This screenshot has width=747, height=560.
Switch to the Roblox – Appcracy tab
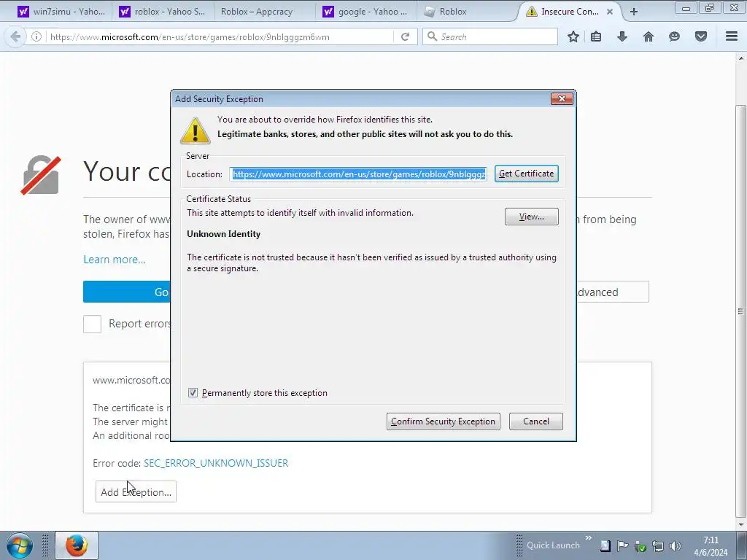point(263,12)
